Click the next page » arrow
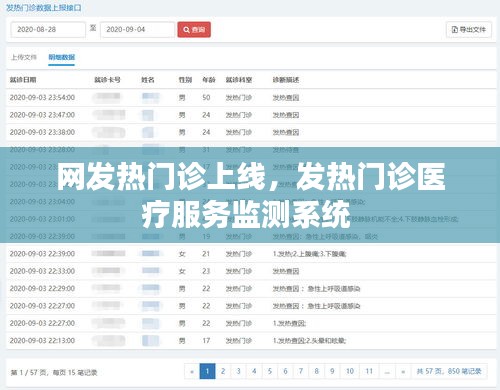The height and width of the screenshot is (390, 500). point(403,371)
